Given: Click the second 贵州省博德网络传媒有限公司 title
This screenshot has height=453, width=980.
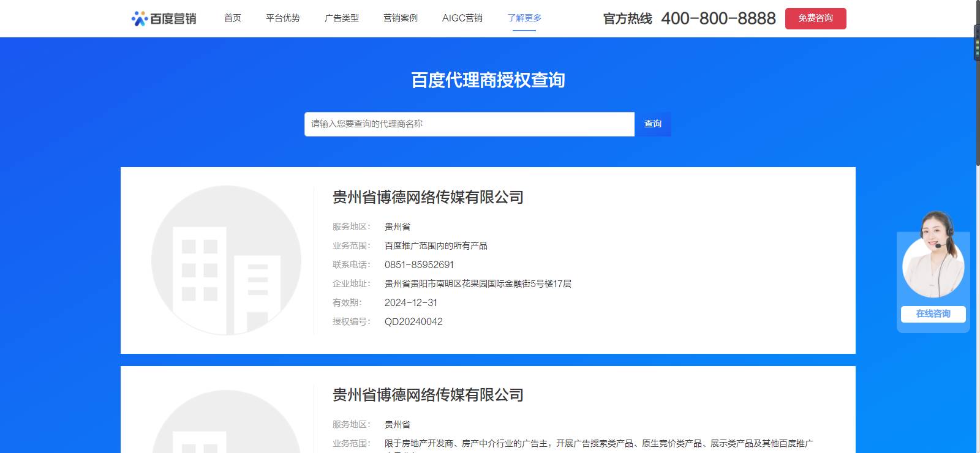Looking at the screenshot, I should pos(428,395).
